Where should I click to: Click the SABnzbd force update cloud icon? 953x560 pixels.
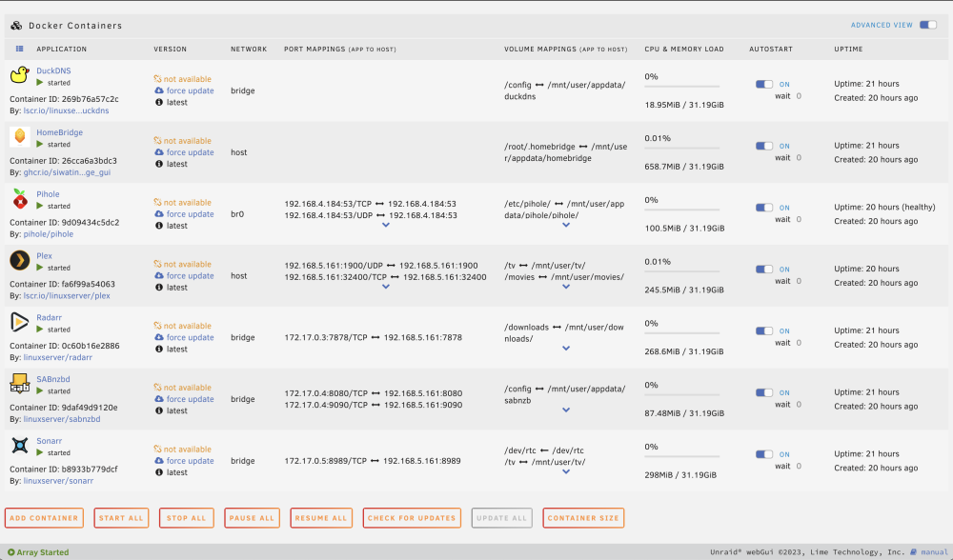coord(158,399)
